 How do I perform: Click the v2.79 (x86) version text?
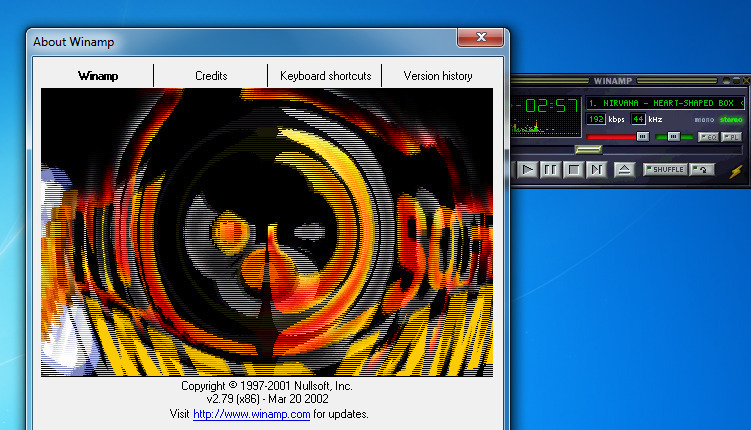click(x=268, y=399)
